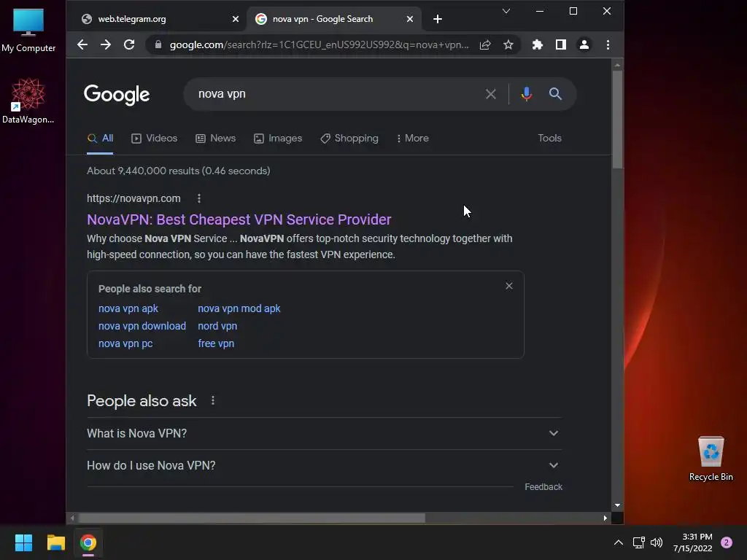Click the novavpn.com result URL text

coord(133,198)
